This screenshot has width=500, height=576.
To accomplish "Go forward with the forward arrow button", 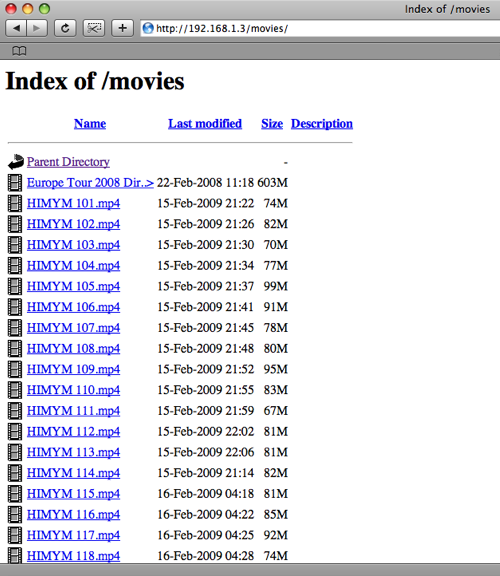I will pyautogui.click(x=37, y=28).
